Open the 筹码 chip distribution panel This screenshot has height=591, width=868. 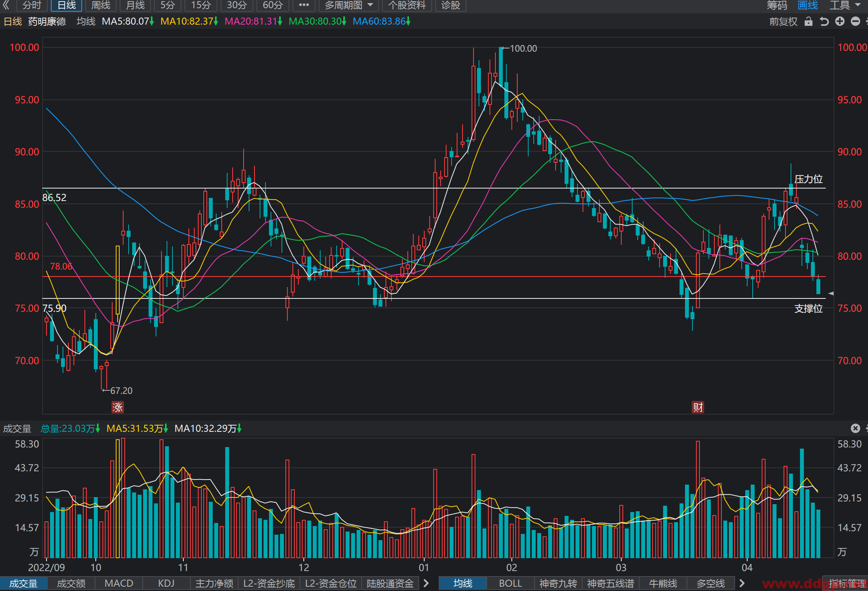click(777, 5)
